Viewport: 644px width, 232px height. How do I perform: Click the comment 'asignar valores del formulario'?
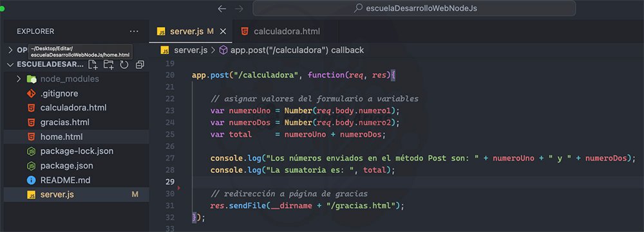coord(314,99)
